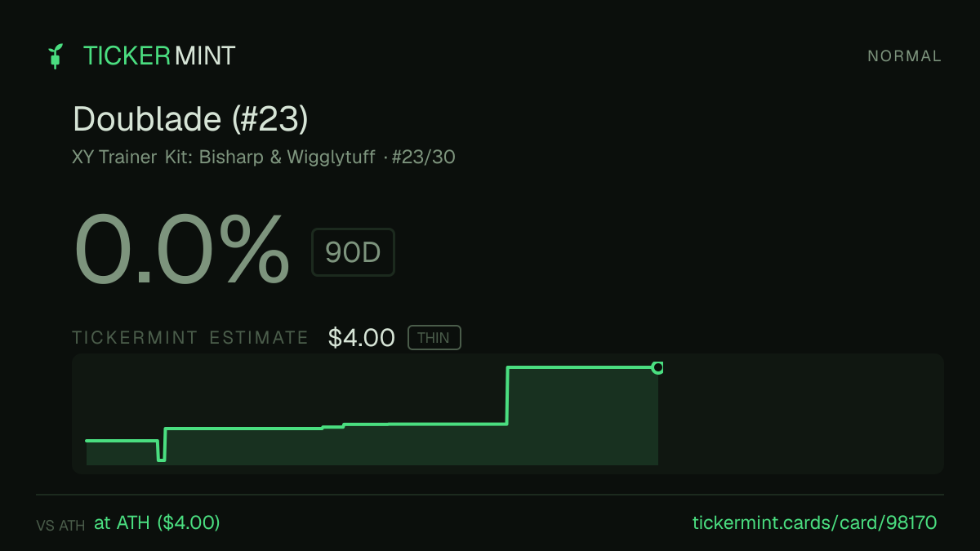This screenshot has height=551, width=980.
Task: Click the at ATH ($4.00) text
Action: click(x=157, y=522)
